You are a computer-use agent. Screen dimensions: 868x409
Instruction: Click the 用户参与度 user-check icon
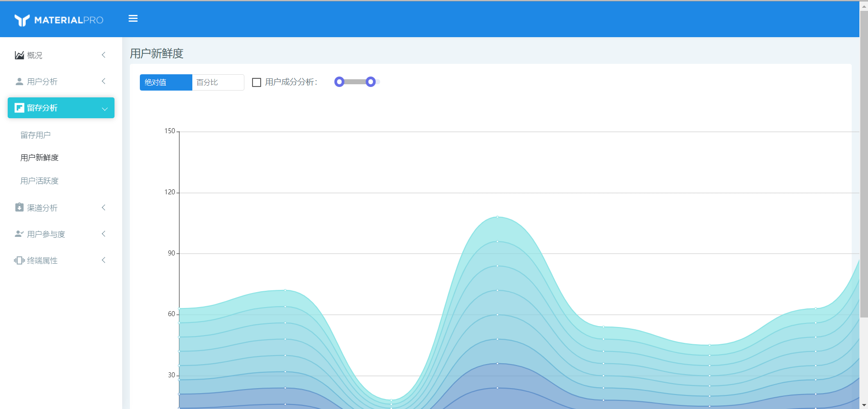point(19,234)
